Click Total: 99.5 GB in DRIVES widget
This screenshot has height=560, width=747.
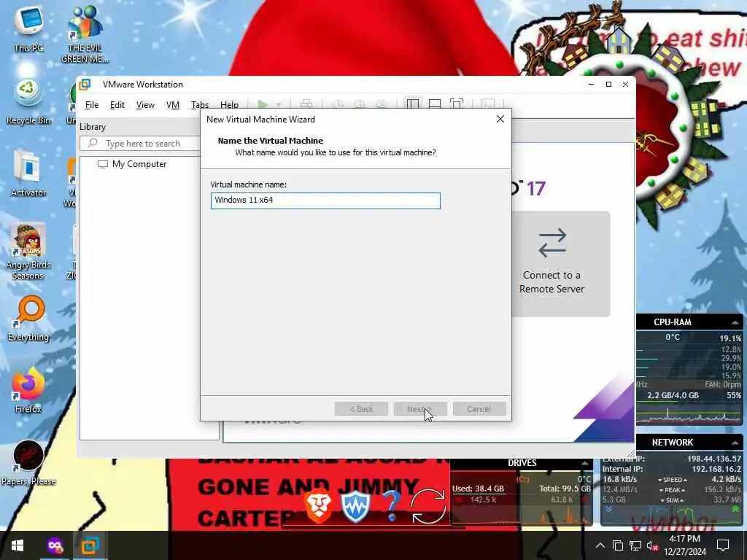pyautogui.click(x=565, y=489)
